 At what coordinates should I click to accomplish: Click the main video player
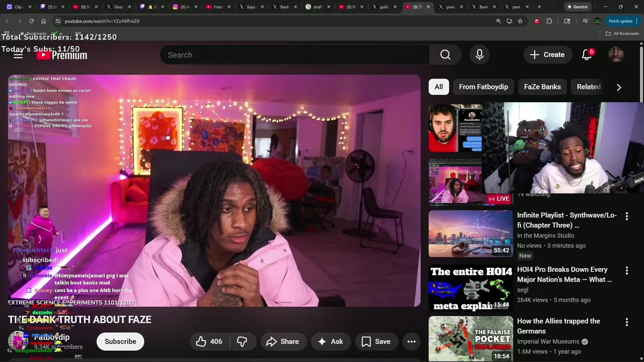pyautogui.click(x=214, y=191)
